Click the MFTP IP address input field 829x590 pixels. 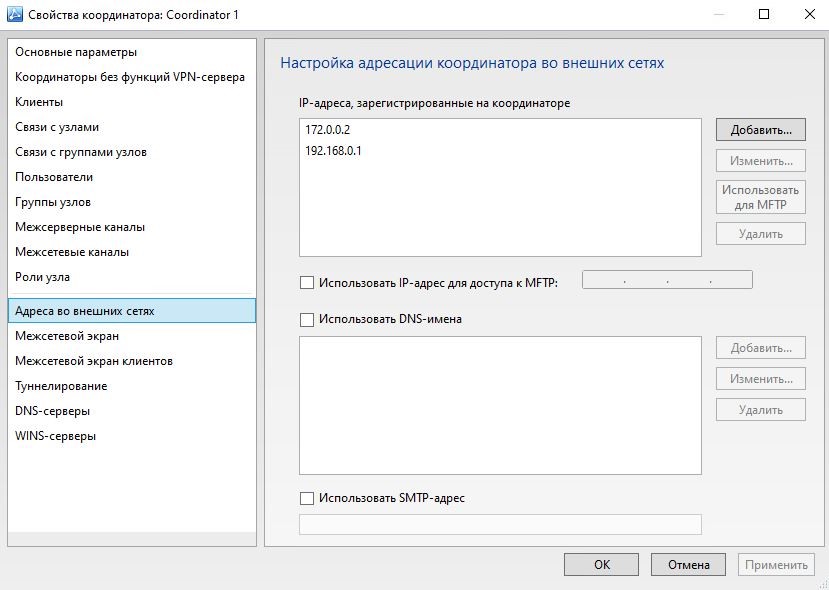click(x=667, y=281)
